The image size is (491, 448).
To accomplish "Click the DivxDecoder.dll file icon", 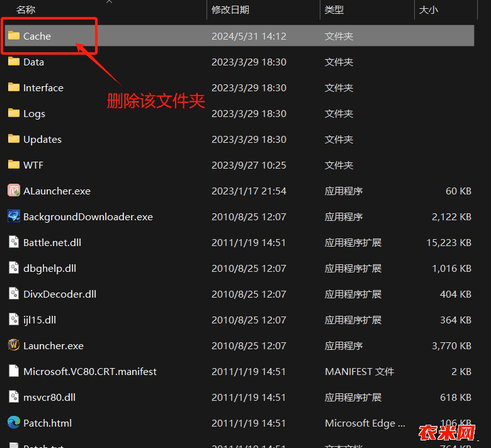I will tap(13, 294).
